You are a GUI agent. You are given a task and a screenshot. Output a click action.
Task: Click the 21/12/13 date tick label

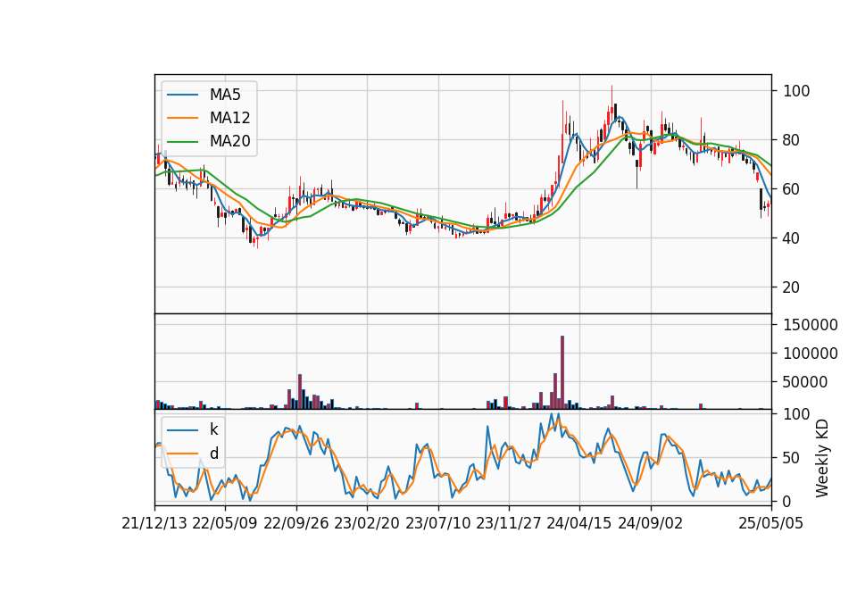click(154, 523)
